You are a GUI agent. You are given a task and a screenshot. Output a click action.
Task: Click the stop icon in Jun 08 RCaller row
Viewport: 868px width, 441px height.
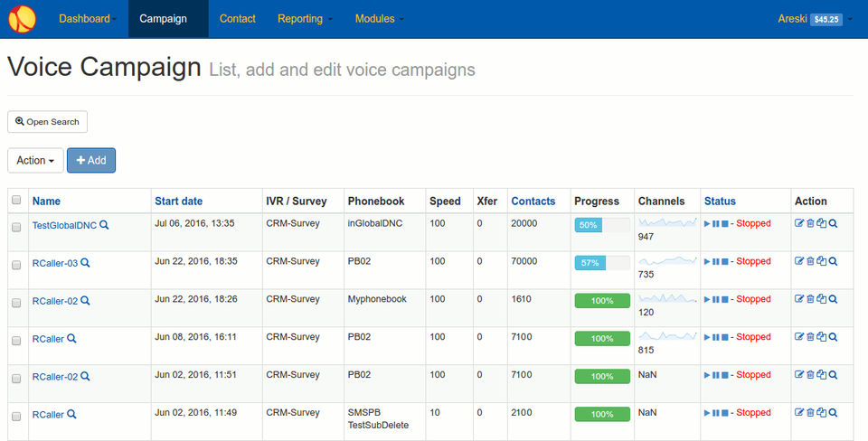pyautogui.click(x=725, y=337)
